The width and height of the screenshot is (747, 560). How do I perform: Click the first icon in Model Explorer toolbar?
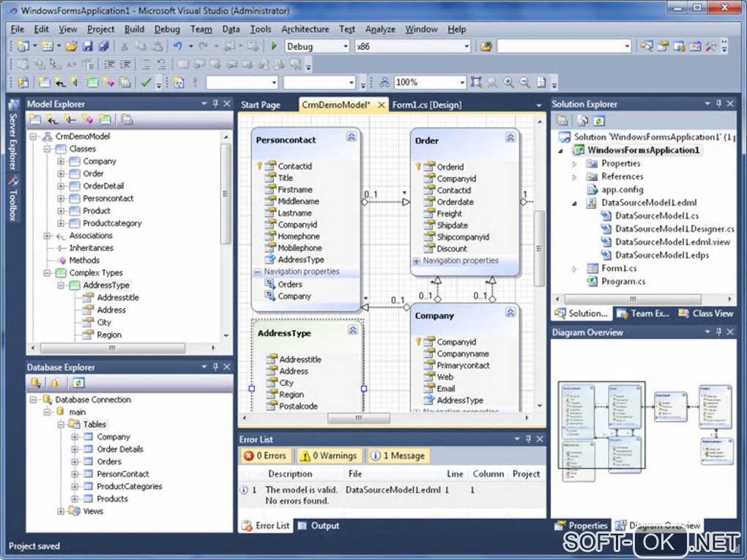35,119
